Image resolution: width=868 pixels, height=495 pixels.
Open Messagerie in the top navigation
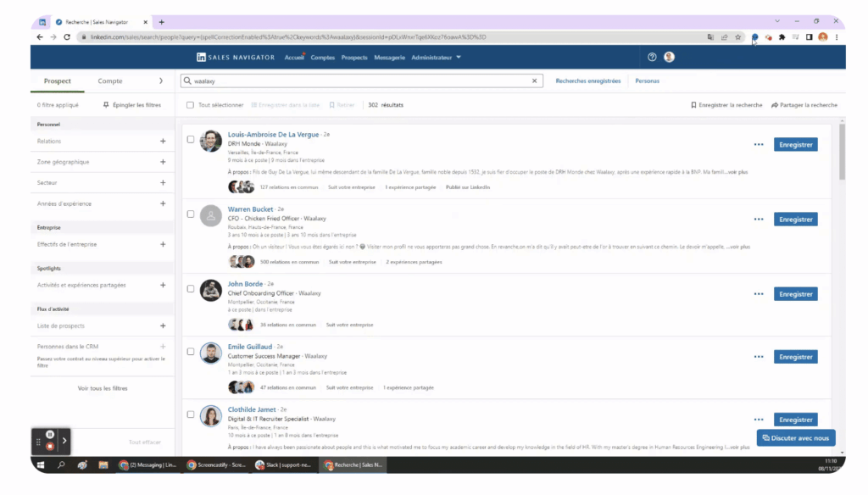[x=389, y=58]
